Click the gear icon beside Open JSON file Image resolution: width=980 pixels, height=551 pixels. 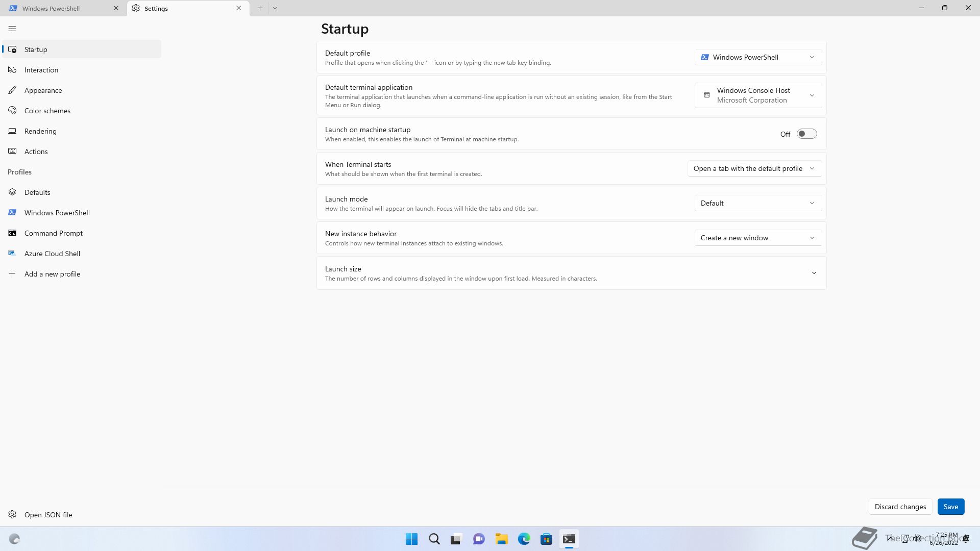12,515
